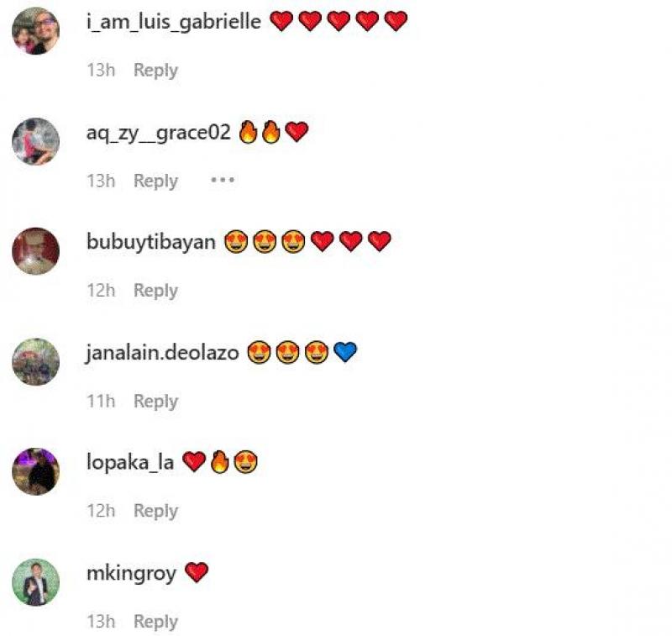This screenshot has width=672, height=636.
Task: Click lopaka_la's profile picture
Action: point(35,471)
